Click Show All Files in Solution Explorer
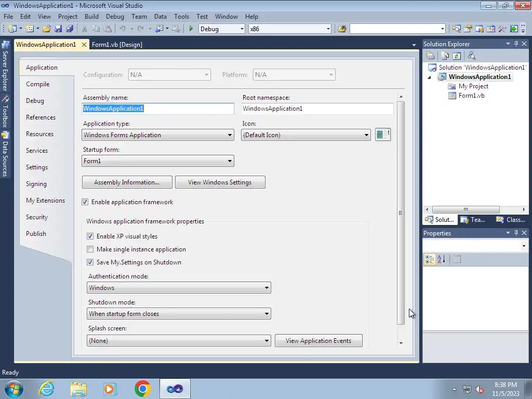The height and width of the screenshot is (399, 532). (x=445, y=56)
